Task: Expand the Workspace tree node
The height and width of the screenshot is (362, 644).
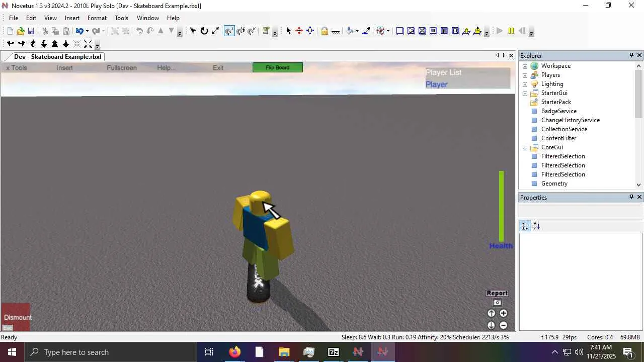Action: 525,66
